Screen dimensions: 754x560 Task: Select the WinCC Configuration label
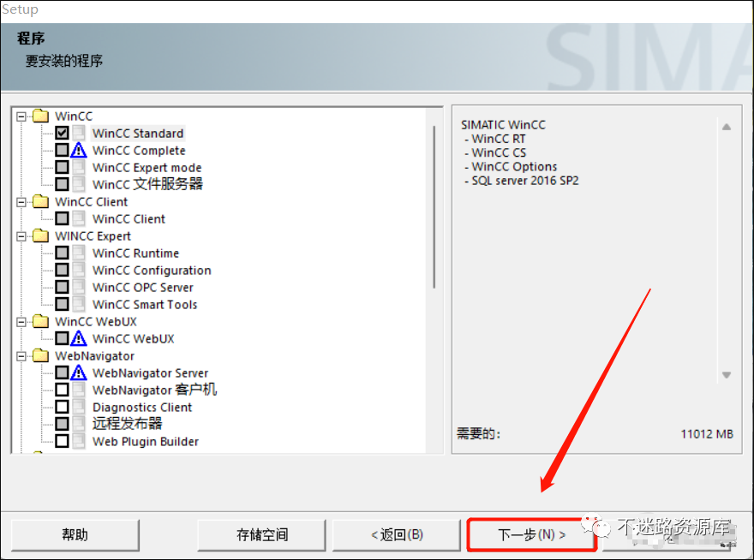pyautogui.click(x=152, y=270)
